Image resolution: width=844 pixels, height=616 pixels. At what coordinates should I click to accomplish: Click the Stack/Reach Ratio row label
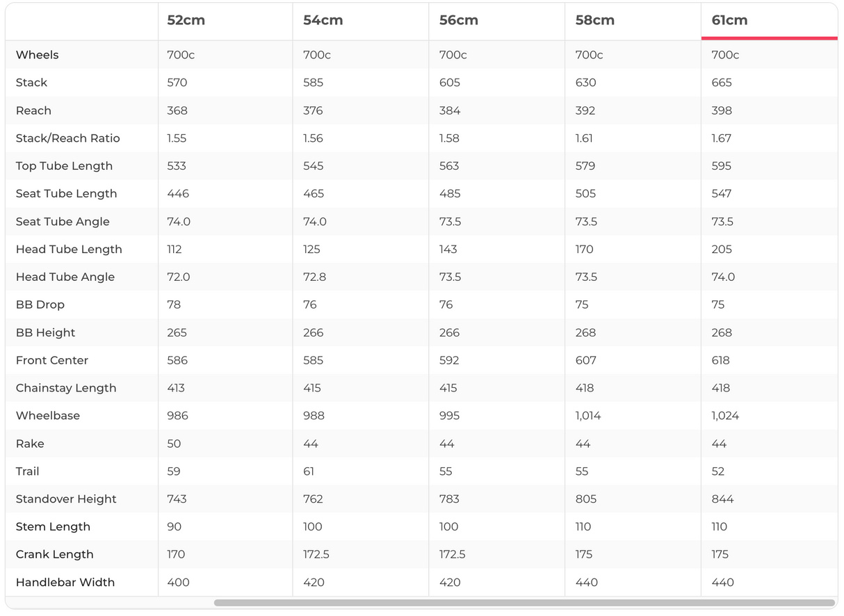[x=67, y=138]
